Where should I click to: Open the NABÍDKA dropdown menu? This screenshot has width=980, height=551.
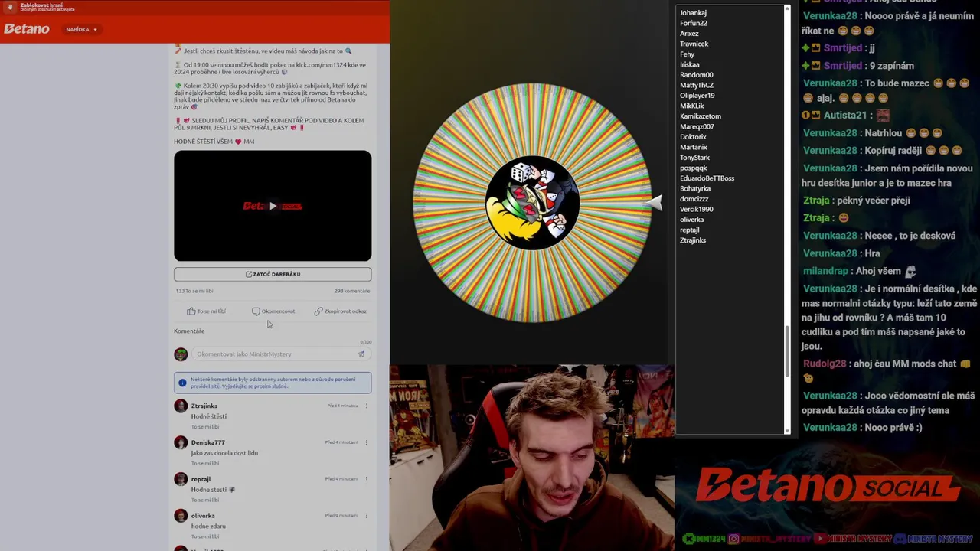82,29
